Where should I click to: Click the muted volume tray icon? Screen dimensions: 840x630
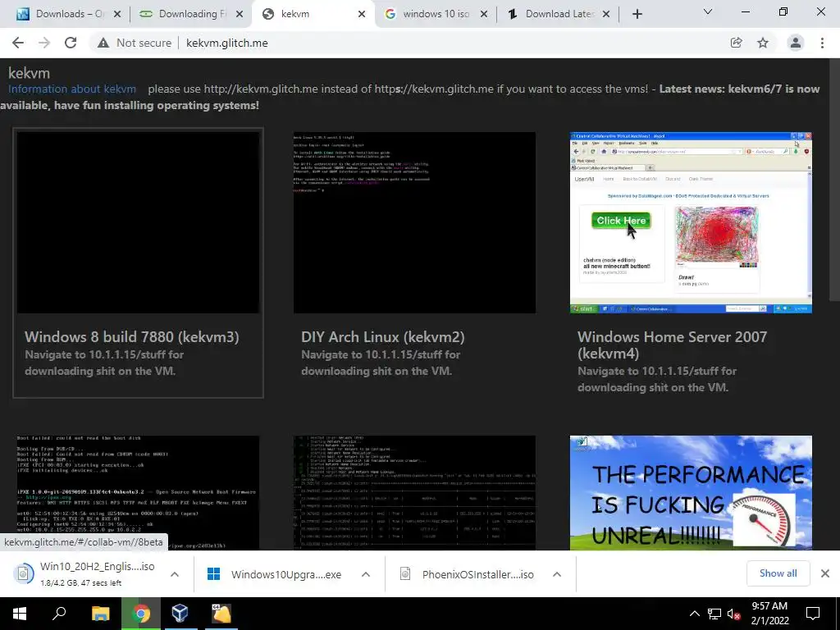coord(734,614)
